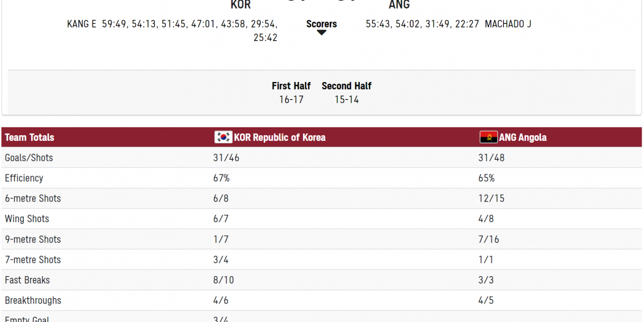Screen dimensions: 644x322
Task: Collapse the Scorers arrow
Action: point(321,33)
